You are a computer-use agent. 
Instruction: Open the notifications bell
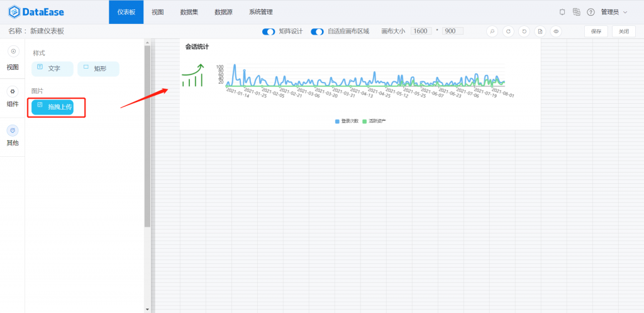point(562,12)
